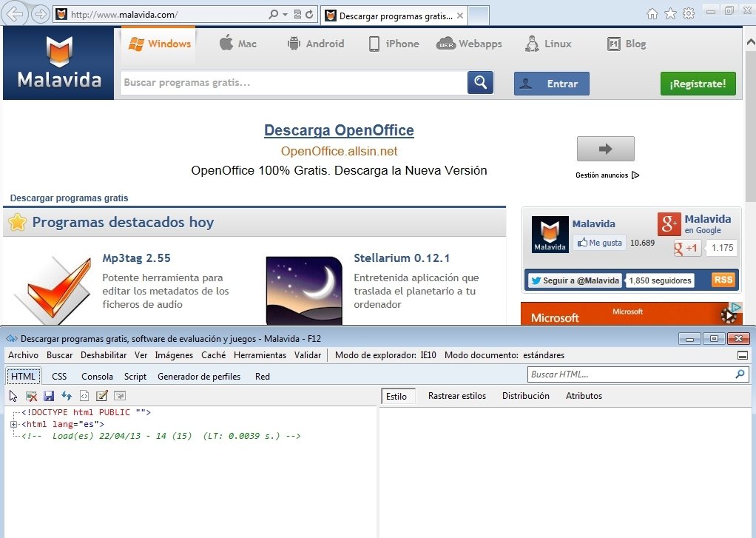The image size is (756, 538).
Task: Change Modo documento: estándares
Action: coord(504,355)
